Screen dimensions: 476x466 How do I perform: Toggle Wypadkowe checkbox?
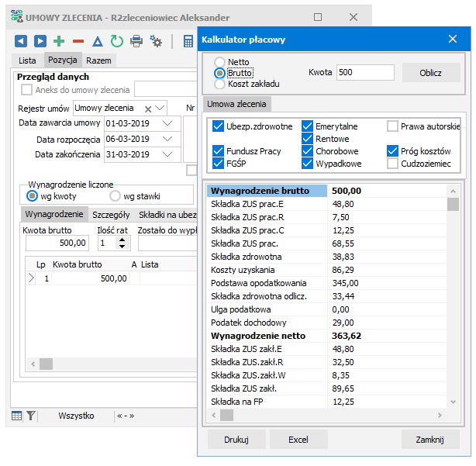click(x=307, y=164)
